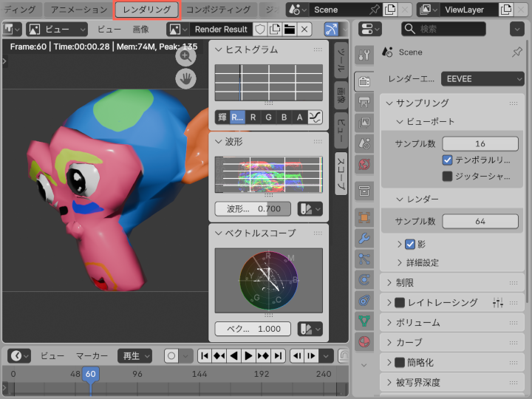This screenshot has width=532, height=399.
Task: Play animation in reverse
Action: pos(233,356)
